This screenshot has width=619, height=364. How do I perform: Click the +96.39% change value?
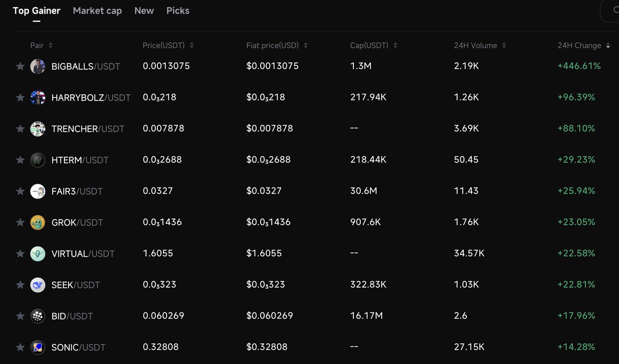pos(576,97)
